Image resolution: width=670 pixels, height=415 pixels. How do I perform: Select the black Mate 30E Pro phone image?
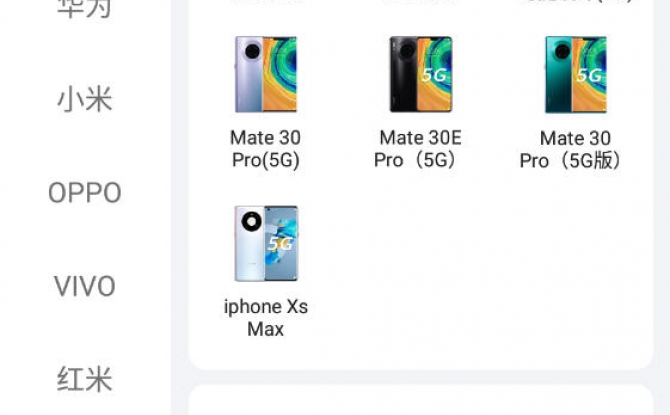coord(420,74)
